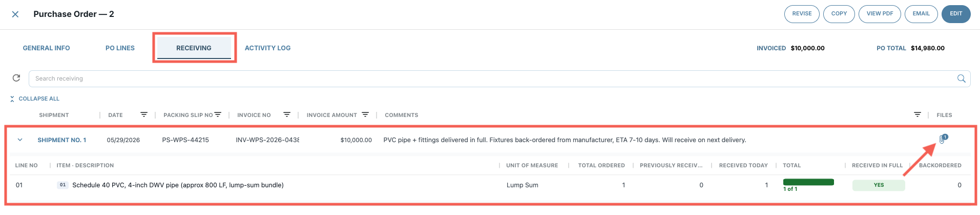Image resolution: width=980 pixels, height=215 pixels.
Task: Click the magnifier search icon
Action: click(x=962, y=79)
